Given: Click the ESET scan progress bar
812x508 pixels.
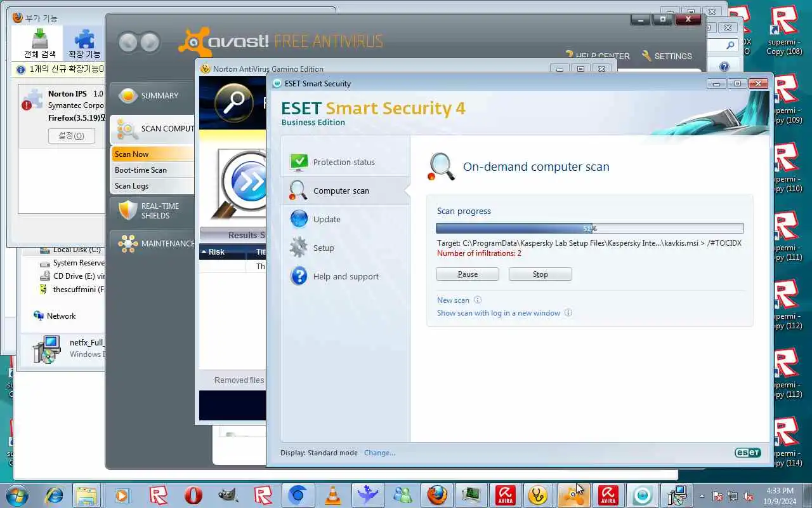Looking at the screenshot, I should (590, 229).
